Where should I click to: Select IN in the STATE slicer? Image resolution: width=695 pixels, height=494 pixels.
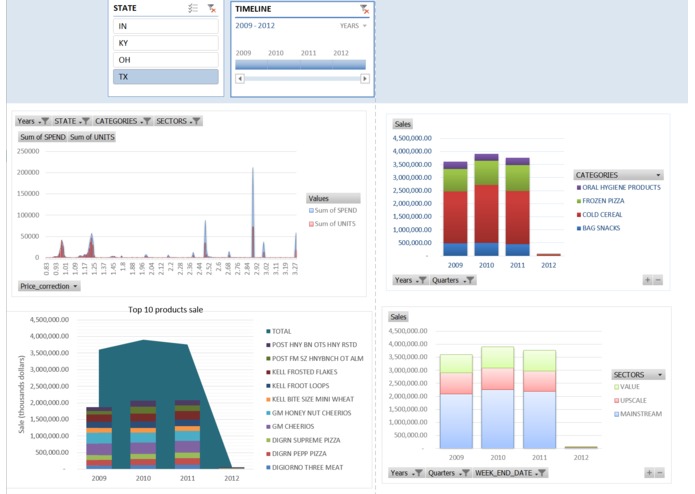[165, 26]
